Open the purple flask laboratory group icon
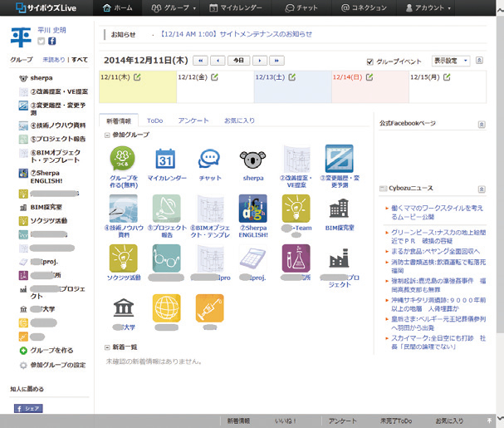The width and height of the screenshot is (504, 428). click(296, 258)
